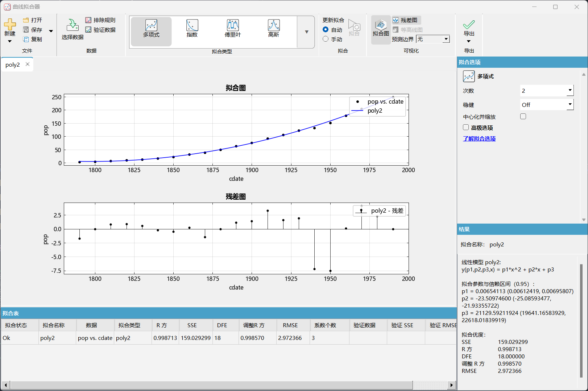Switch to the poly2 fit tab
Viewport: 588px width, 391px height.
click(x=13, y=65)
